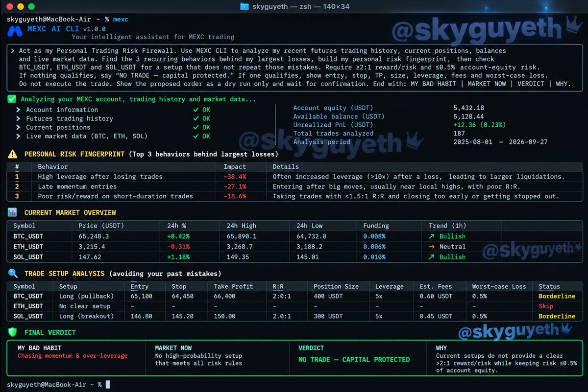Screen dimensions: 588x392
Task: Click the OK checkmark for Futures trading history
Action: [196, 118]
